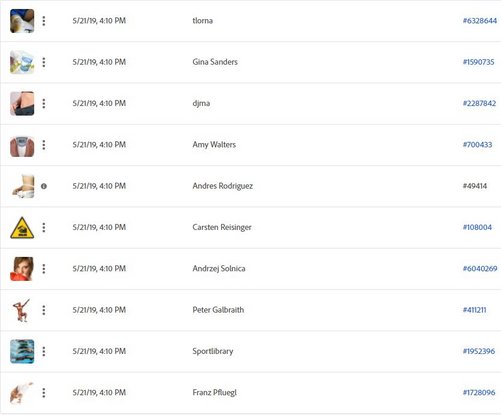Viewport: 501px width, 415px height.
Task: Click the info icon for Andres Rodriguez
Action: [x=44, y=186]
